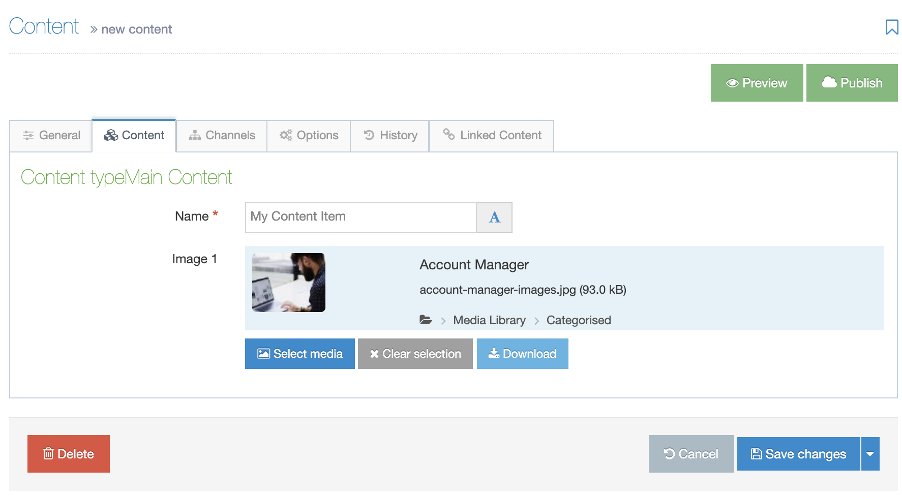Publish the content using the cloud button

(x=852, y=83)
